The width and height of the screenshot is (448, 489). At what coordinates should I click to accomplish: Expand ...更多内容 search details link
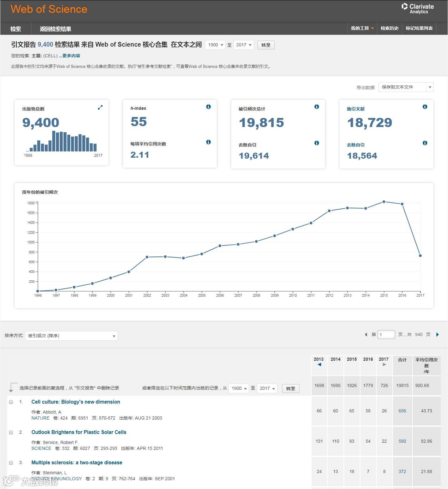pos(69,56)
